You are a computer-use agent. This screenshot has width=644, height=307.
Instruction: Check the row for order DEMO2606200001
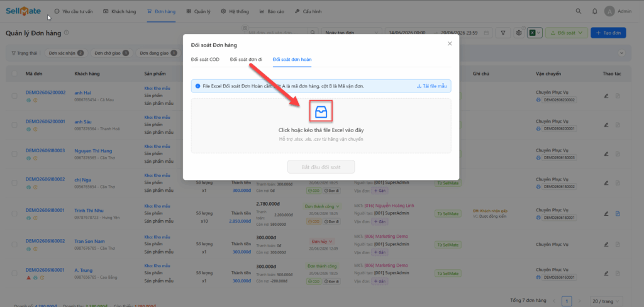pos(14,125)
